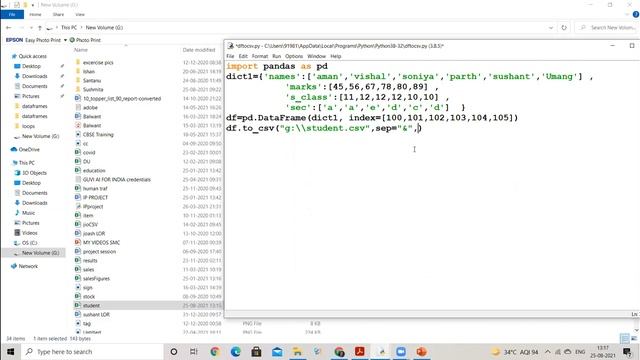Open the Mail app on taskbar
The width and height of the screenshot is (640, 360).
[277, 351]
